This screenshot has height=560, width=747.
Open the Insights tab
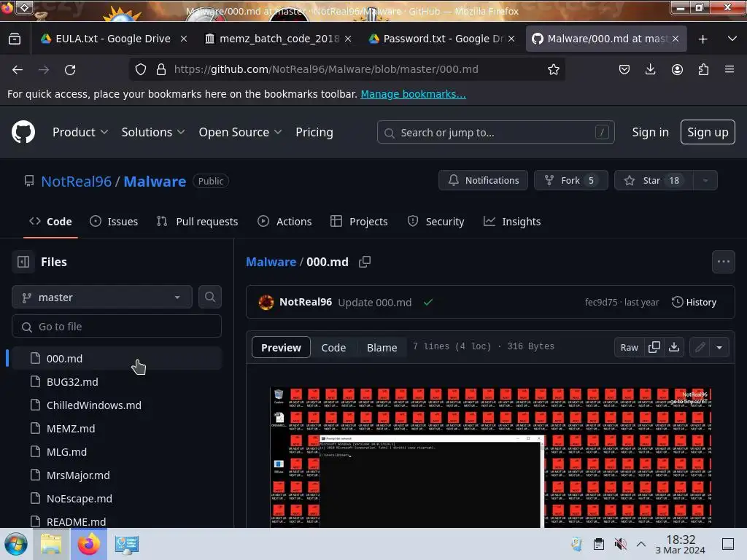click(512, 222)
